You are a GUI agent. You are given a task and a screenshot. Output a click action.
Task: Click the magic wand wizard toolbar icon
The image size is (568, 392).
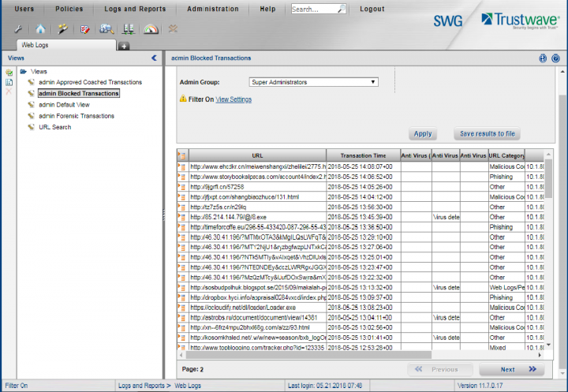62,29
